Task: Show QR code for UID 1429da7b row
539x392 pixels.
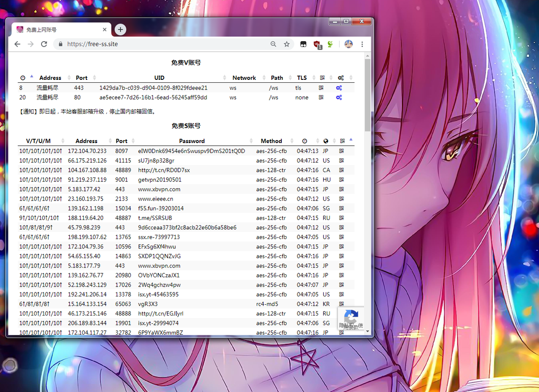Action: [x=321, y=88]
